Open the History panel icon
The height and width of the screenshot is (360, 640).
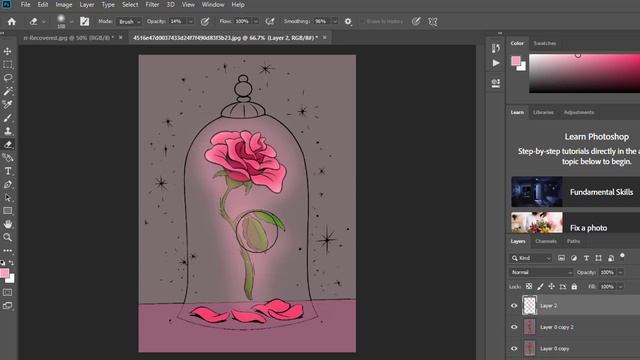(x=496, y=48)
